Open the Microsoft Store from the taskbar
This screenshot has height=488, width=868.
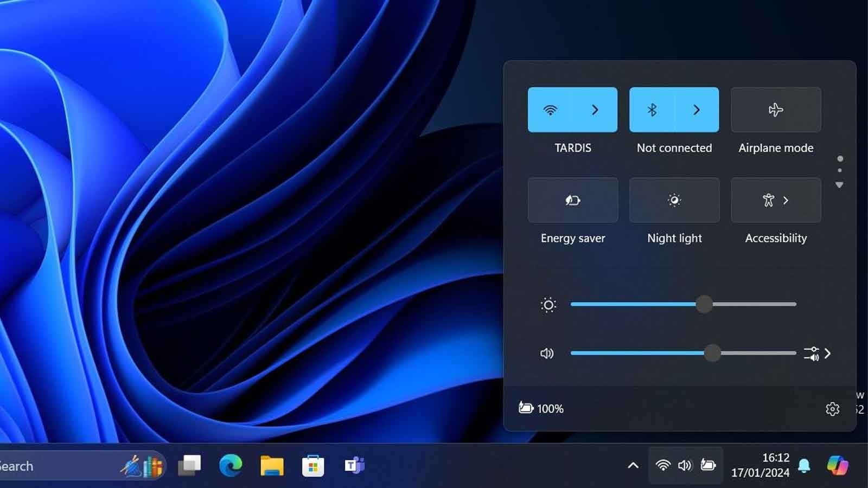[313, 465]
